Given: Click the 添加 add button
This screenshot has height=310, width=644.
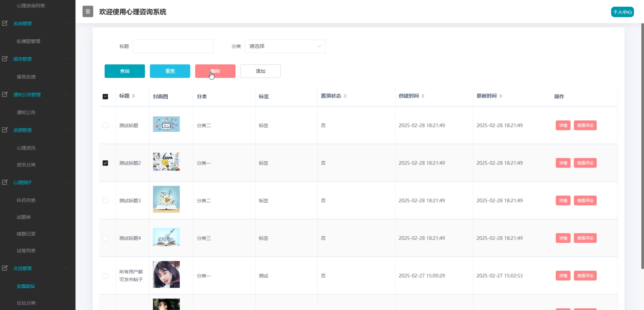Looking at the screenshot, I should (260, 71).
